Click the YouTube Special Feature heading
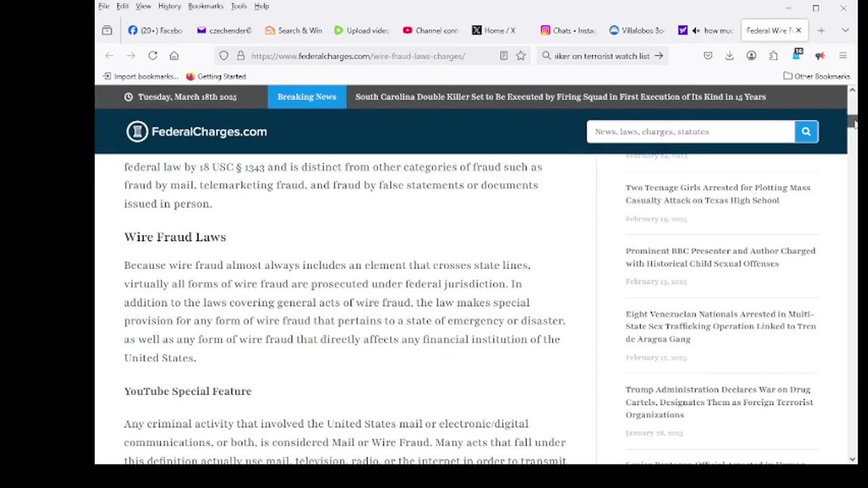The image size is (868, 488). (x=188, y=391)
